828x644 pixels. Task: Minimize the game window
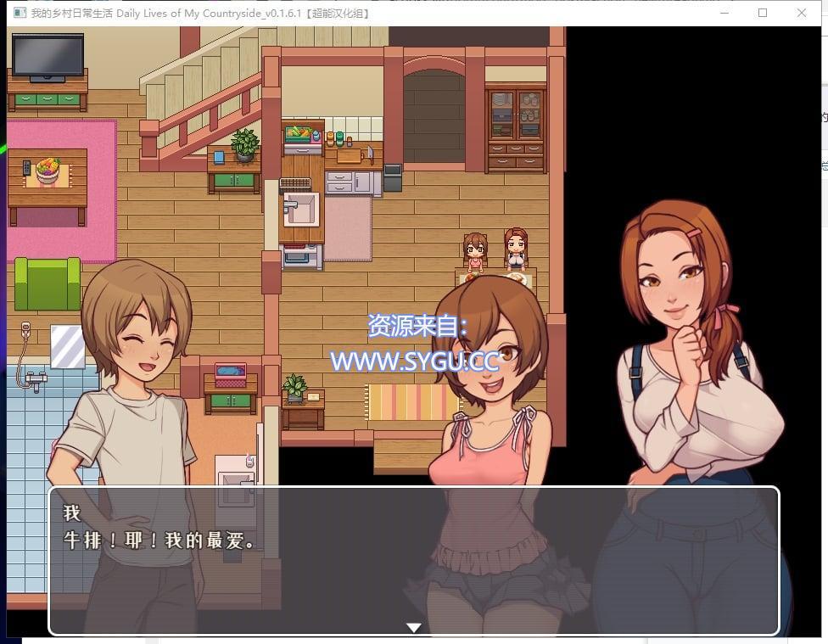tap(724, 13)
